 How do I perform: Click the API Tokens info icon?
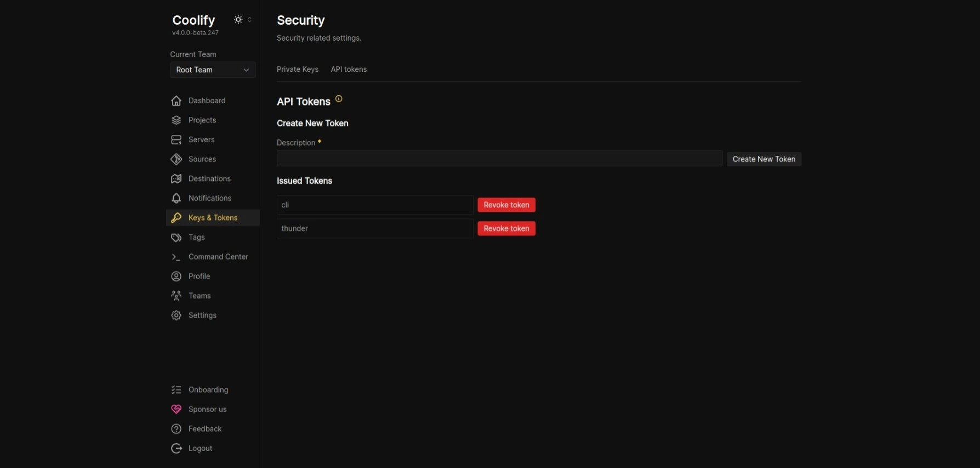click(x=339, y=99)
